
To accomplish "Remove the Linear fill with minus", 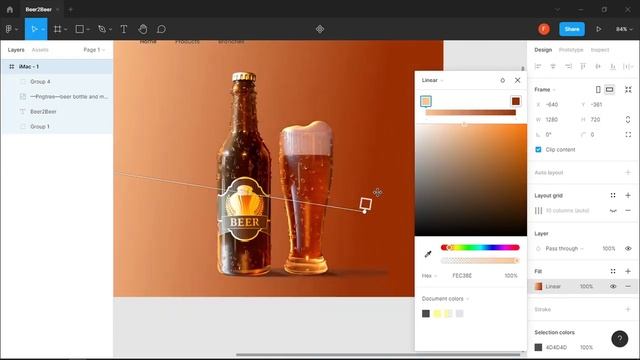I will (628, 287).
